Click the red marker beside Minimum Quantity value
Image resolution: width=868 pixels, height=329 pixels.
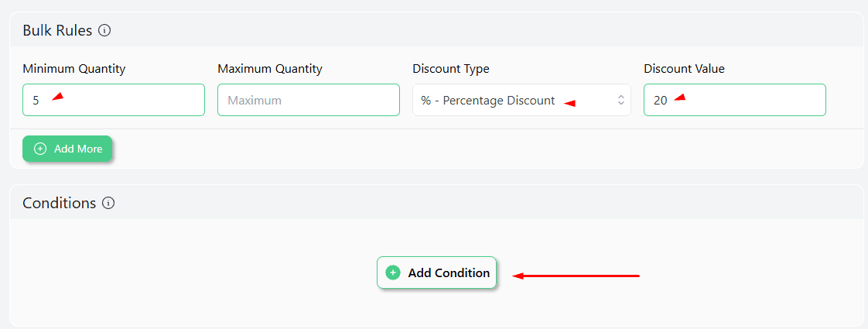point(57,97)
